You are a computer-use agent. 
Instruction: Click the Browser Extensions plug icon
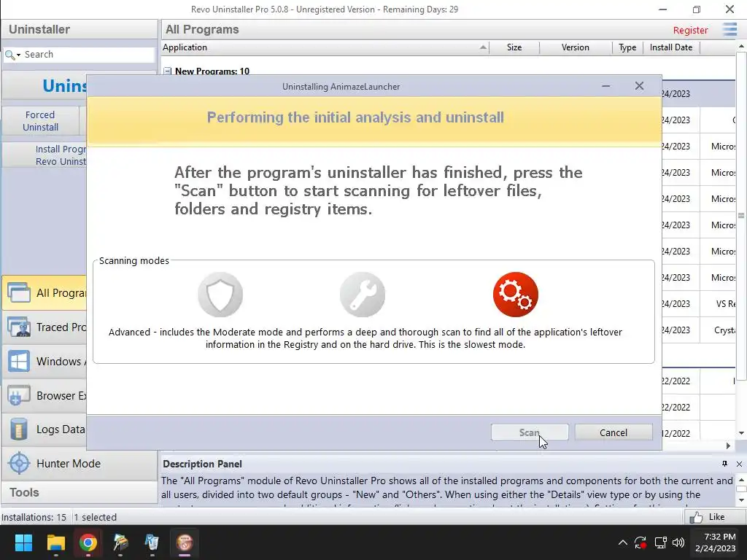(x=18, y=395)
